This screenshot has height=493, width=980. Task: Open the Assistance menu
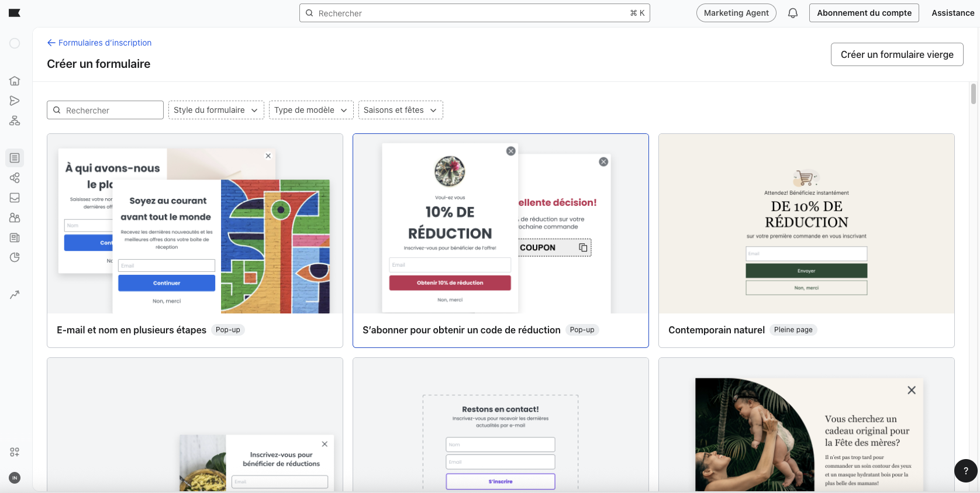(953, 13)
